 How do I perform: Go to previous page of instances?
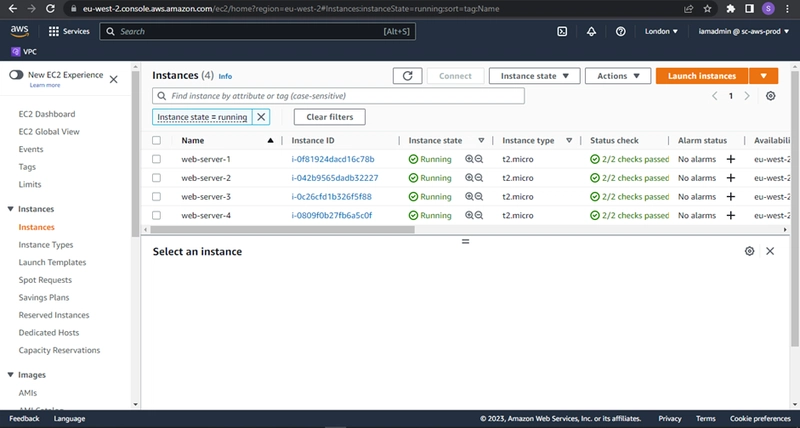tap(714, 96)
